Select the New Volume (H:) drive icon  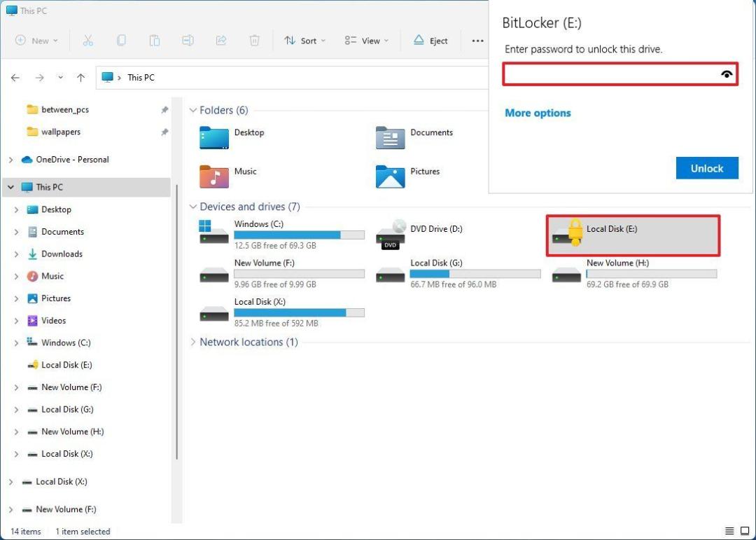[x=566, y=276]
